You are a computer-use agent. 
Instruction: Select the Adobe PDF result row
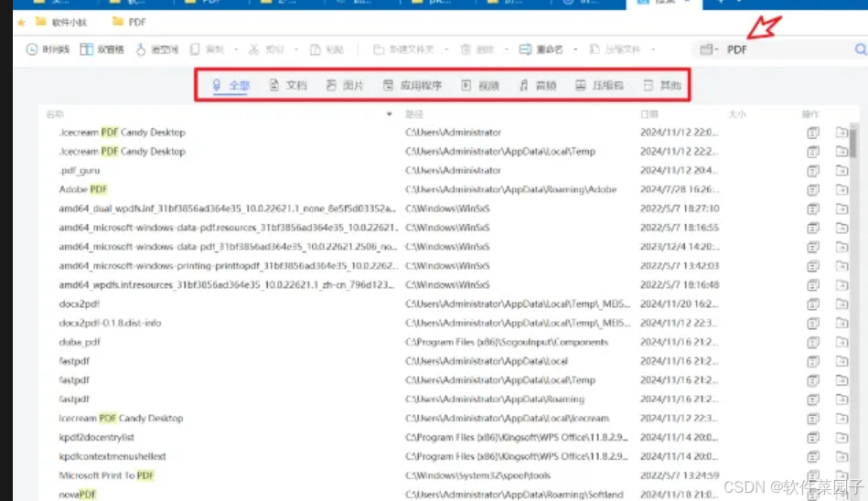(x=445, y=189)
